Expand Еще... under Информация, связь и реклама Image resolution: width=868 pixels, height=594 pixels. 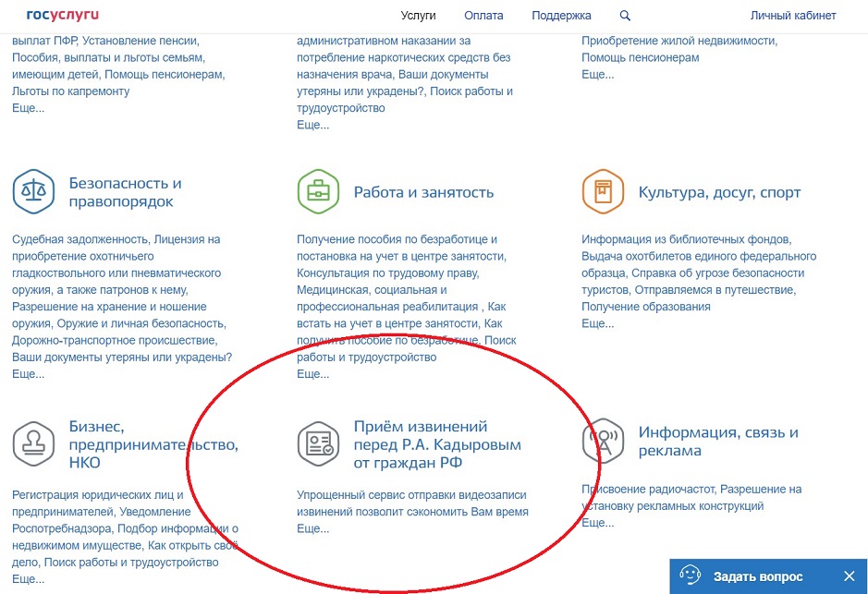pyautogui.click(x=597, y=523)
